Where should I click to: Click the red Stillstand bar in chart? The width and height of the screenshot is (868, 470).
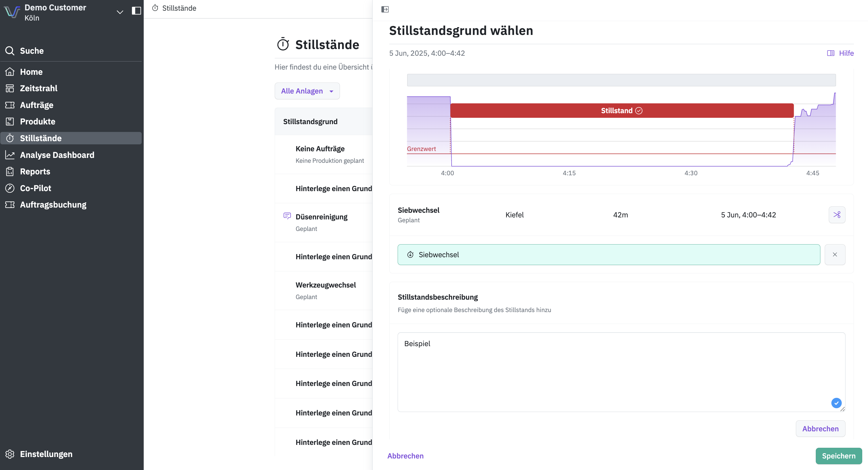click(x=622, y=111)
